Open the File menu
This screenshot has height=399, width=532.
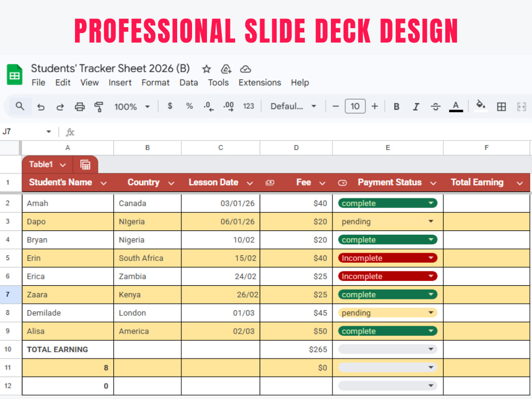click(x=38, y=82)
